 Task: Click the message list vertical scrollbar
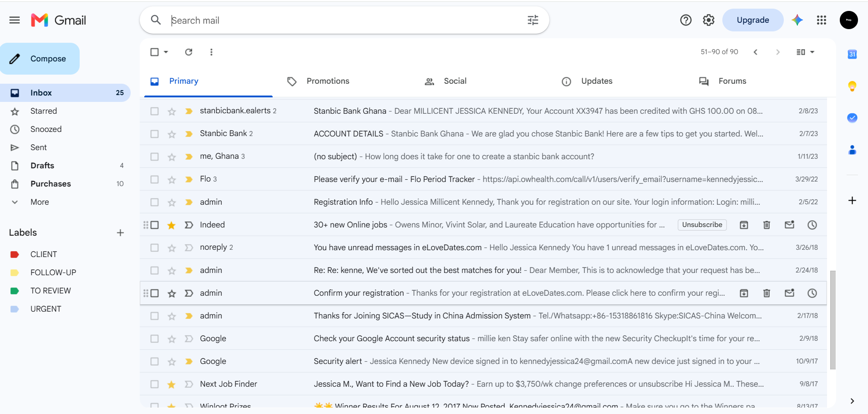[x=832, y=319]
